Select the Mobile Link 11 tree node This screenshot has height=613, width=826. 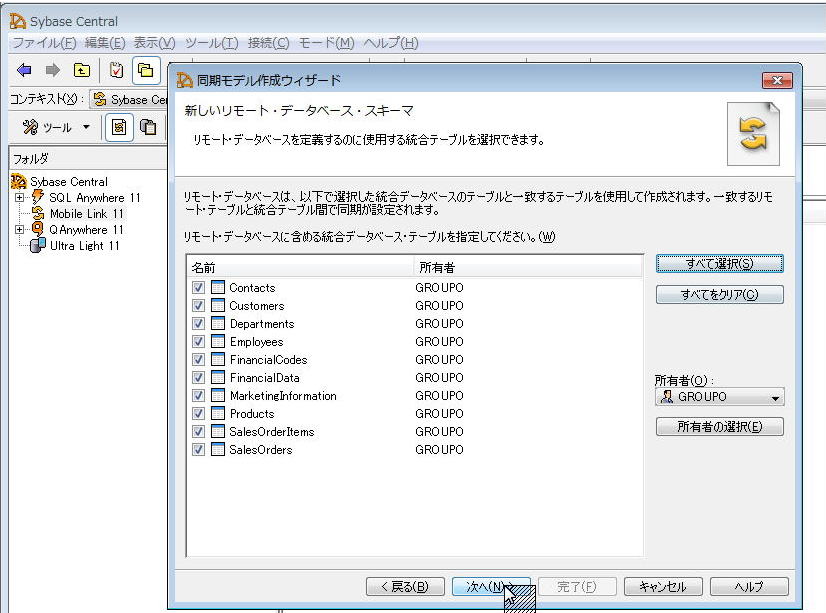(86, 214)
